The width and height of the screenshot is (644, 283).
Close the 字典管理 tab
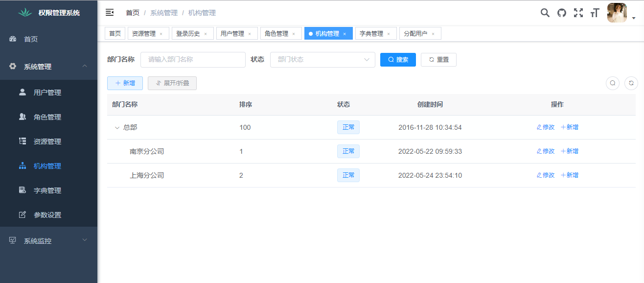389,34
